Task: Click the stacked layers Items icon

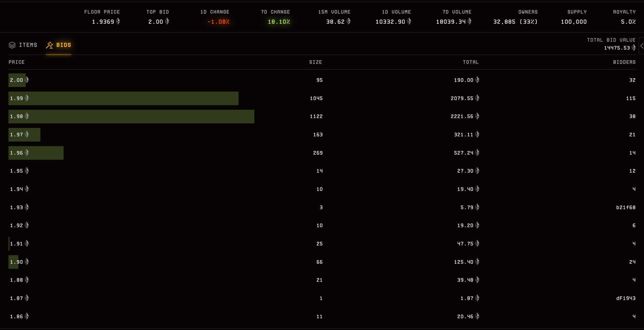Action: point(12,45)
